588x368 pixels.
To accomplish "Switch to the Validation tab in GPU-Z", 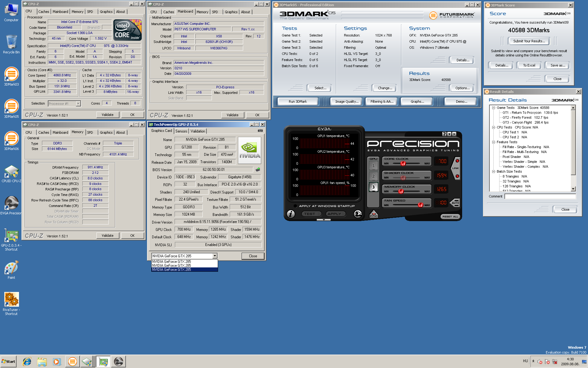I will click(x=198, y=131).
